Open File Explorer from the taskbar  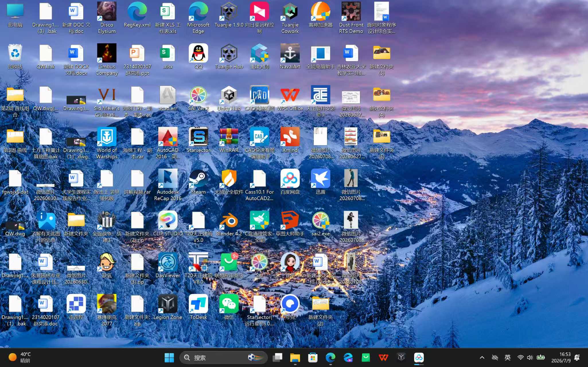pyautogui.click(x=295, y=358)
